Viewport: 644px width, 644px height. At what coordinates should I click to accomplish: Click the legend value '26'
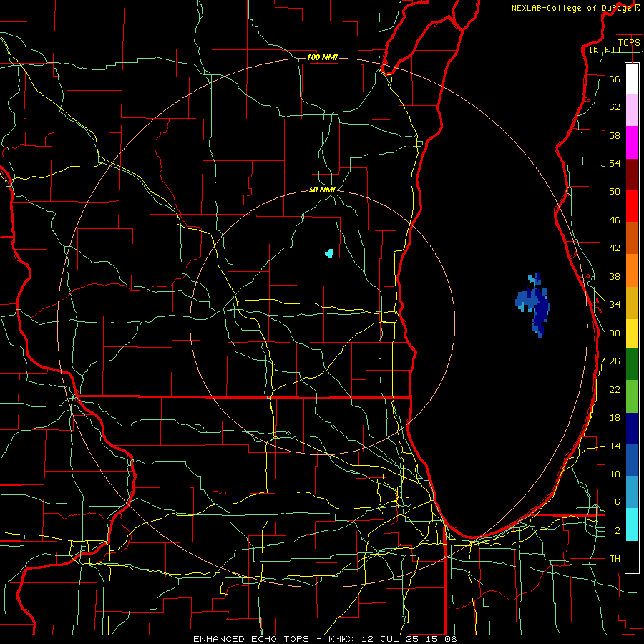point(615,361)
